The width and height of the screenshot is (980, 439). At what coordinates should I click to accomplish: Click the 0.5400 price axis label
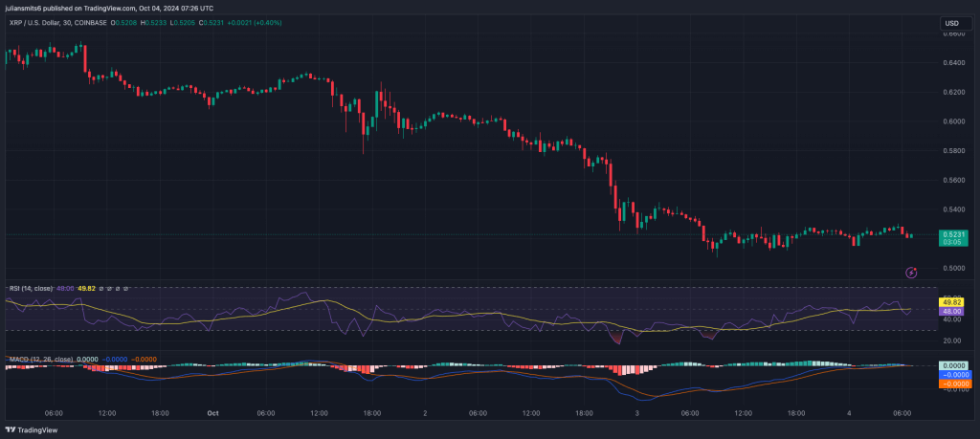[952, 209]
